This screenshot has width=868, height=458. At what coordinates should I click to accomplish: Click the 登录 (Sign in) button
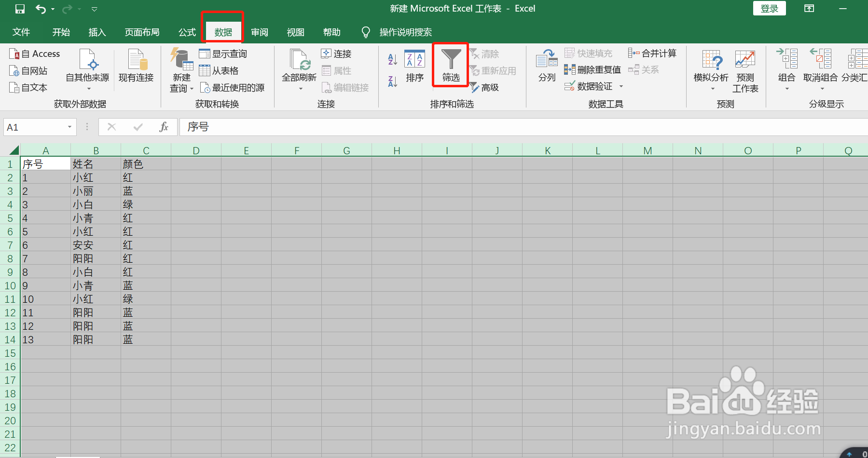tap(769, 8)
